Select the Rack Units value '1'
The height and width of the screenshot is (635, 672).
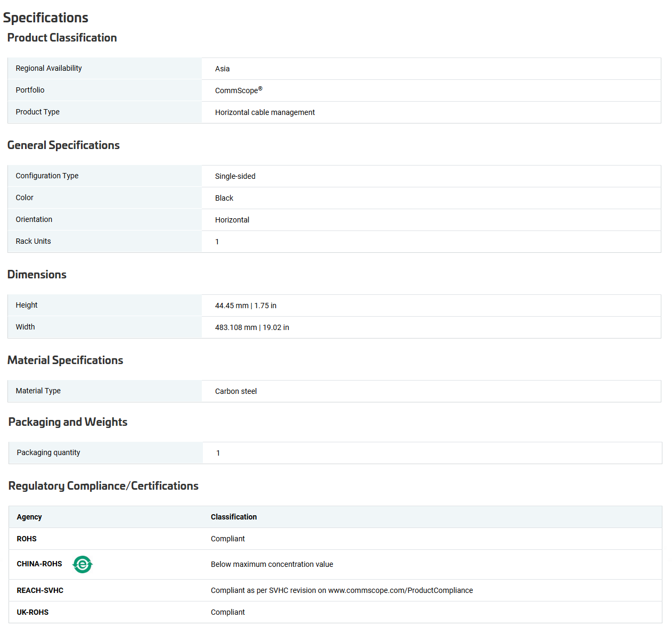point(217,242)
